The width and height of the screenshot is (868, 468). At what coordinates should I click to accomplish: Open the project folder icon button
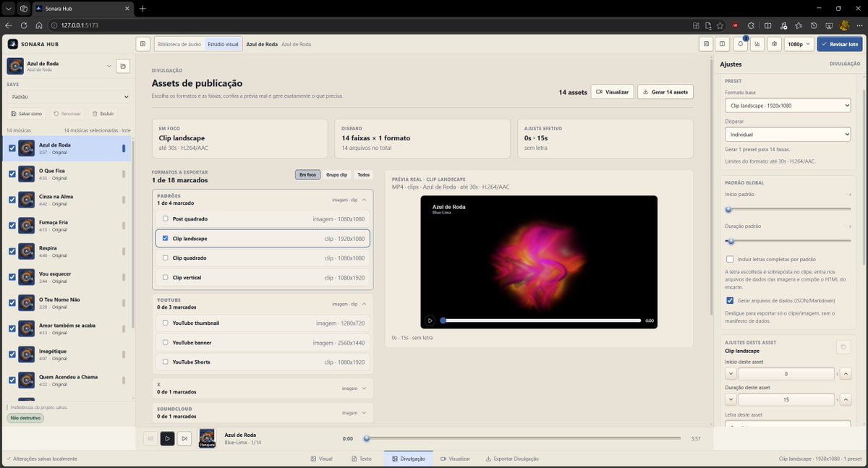pos(123,67)
